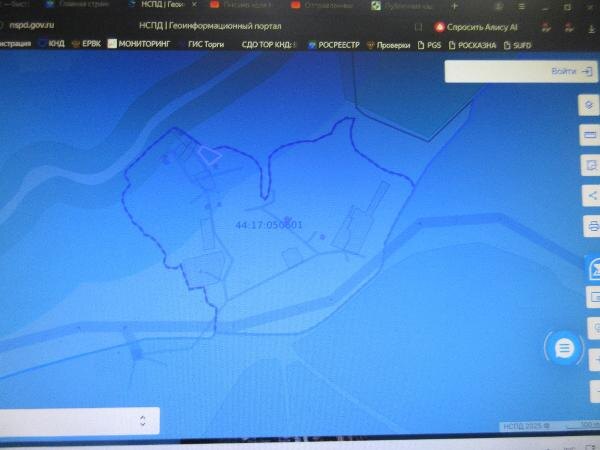Click the share map link icon
The image size is (600, 450).
(592, 196)
